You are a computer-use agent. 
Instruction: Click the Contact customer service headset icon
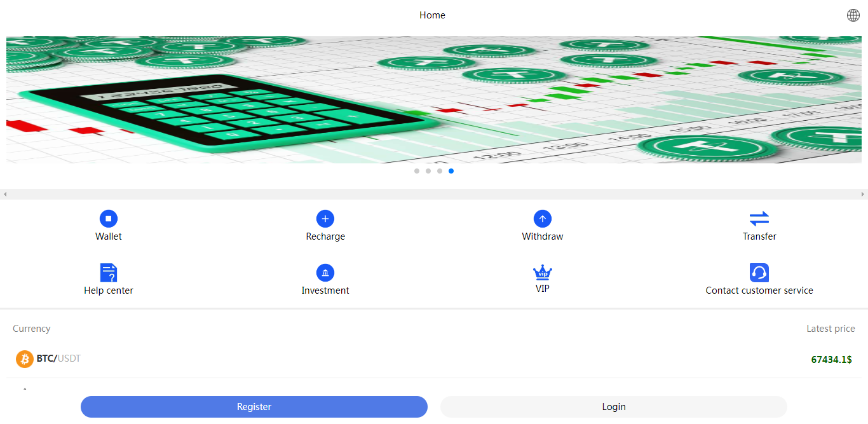click(759, 273)
